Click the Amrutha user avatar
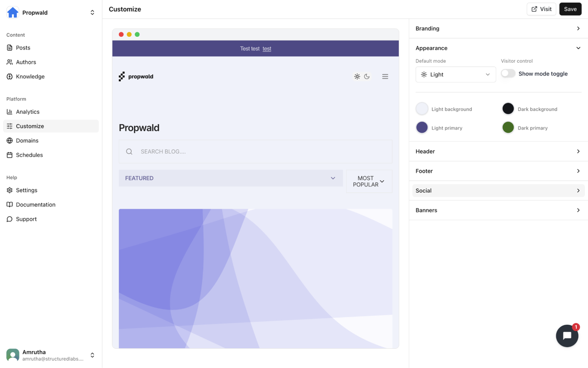The image size is (588, 368). click(x=13, y=355)
